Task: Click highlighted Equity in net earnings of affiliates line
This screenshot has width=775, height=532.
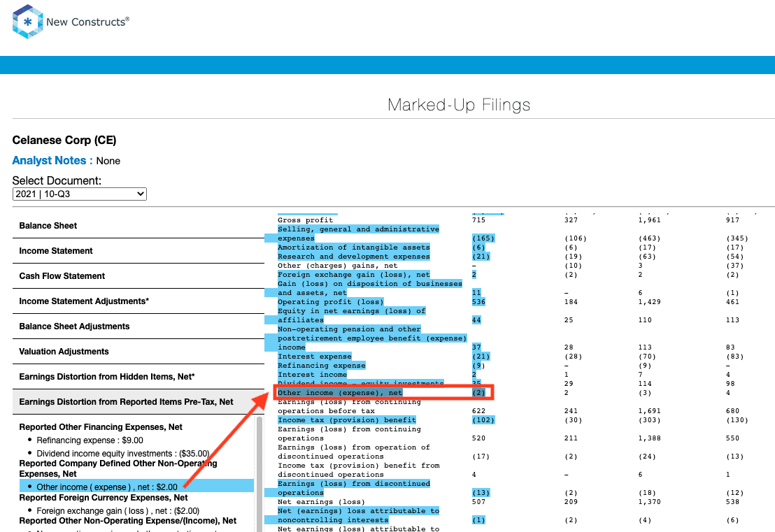Action: 351,316
